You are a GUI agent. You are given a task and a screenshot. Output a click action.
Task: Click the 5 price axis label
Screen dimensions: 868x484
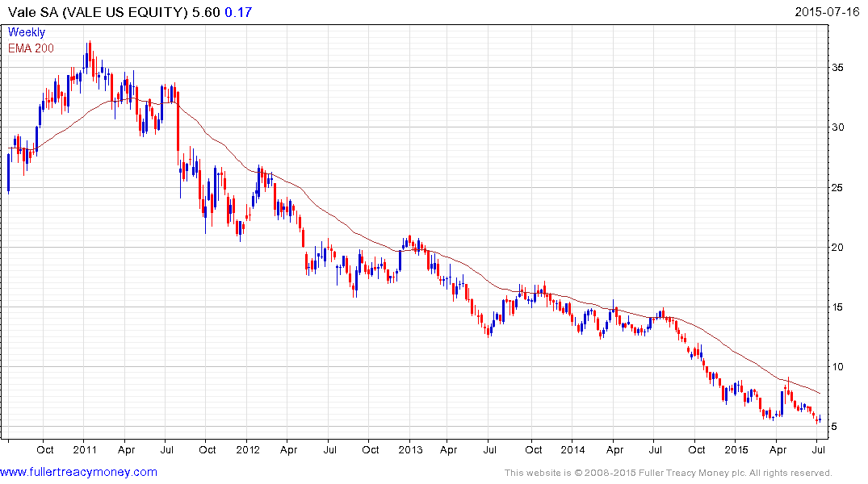(834, 427)
